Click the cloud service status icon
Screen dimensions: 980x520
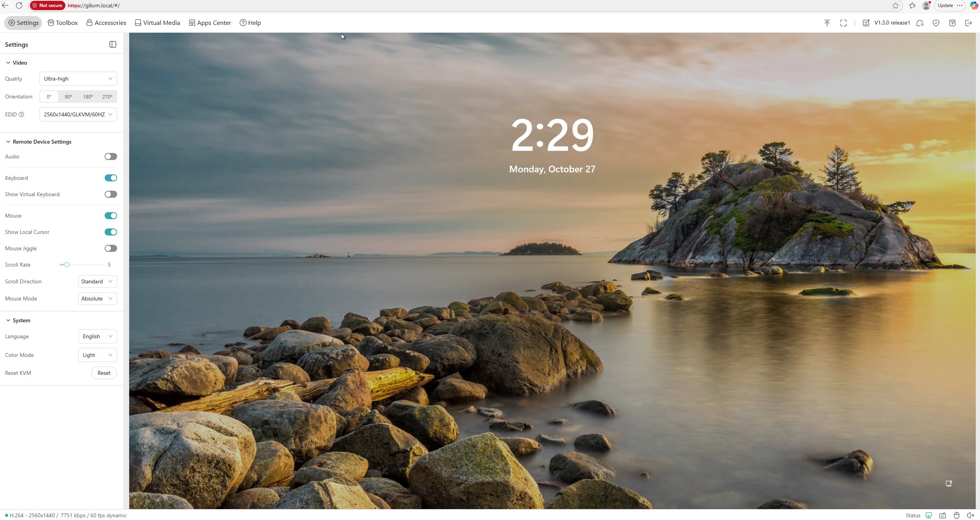tap(920, 23)
